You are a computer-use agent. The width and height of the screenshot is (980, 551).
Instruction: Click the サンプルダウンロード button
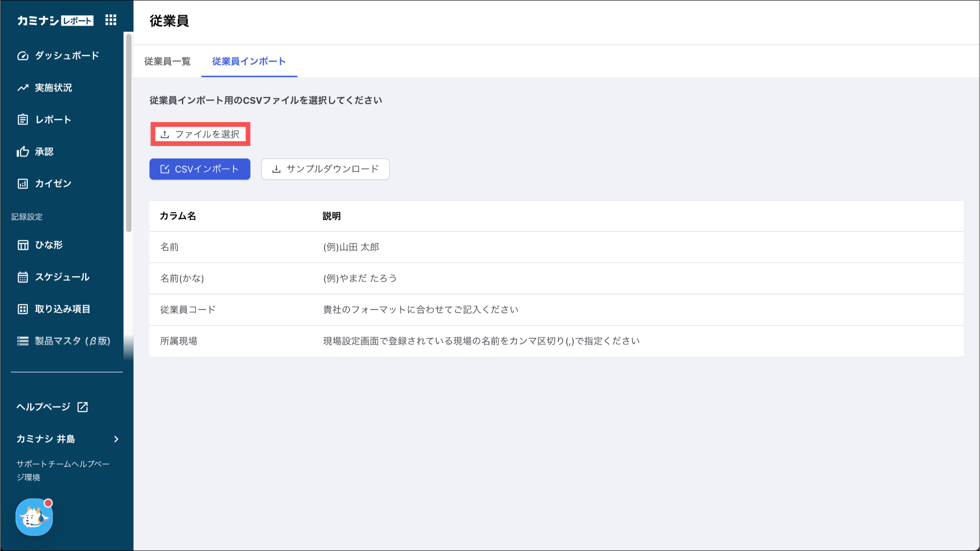point(325,169)
